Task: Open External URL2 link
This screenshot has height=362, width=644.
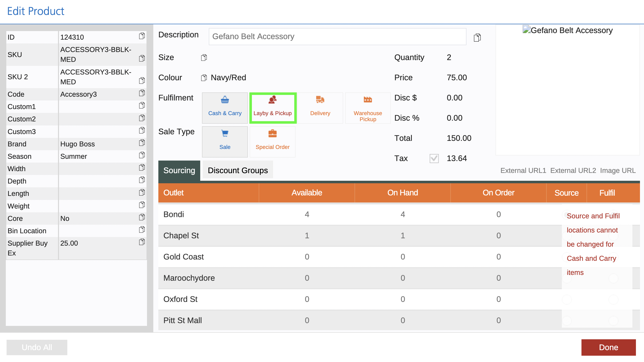Action: [573, 171]
